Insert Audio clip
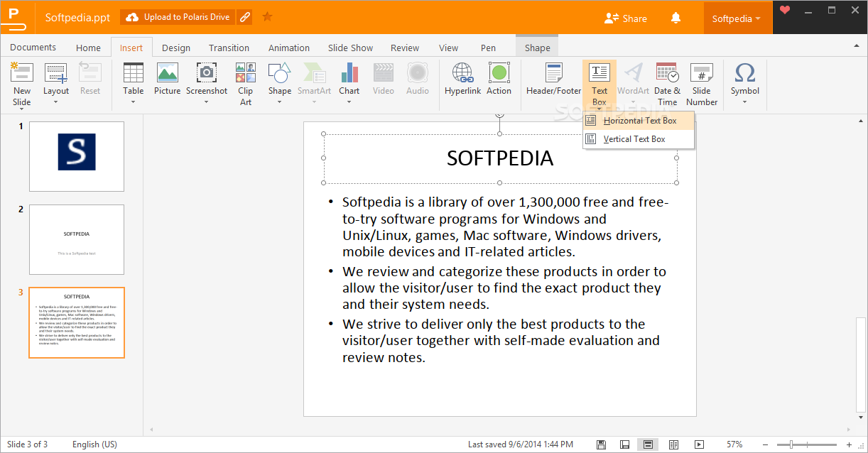The width and height of the screenshot is (868, 453). coord(418,78)
